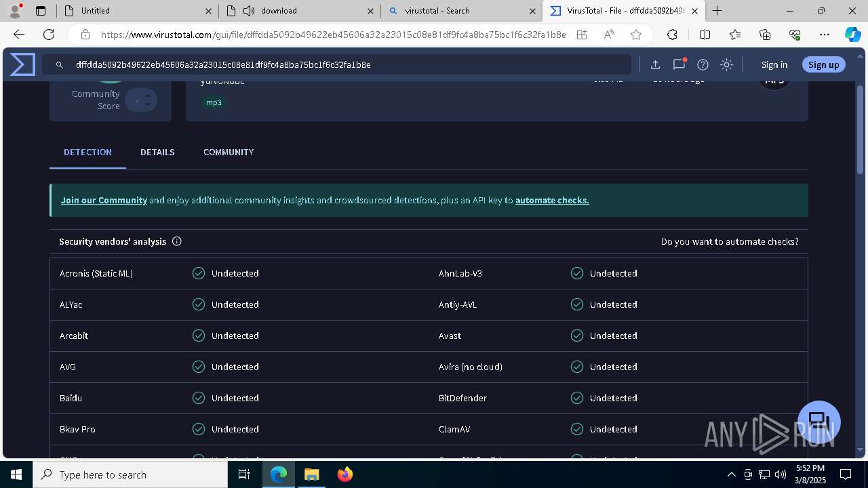The image size is (868, 488).
Task: Open browser essentials heart icon
Action: tap(795, 35)
